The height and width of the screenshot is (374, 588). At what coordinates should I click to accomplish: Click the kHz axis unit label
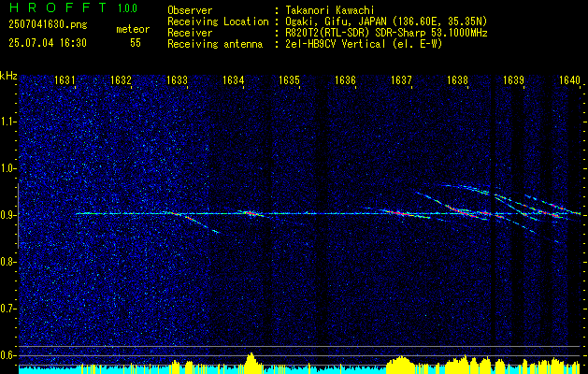pyautogui.click(x=8, y=76)
